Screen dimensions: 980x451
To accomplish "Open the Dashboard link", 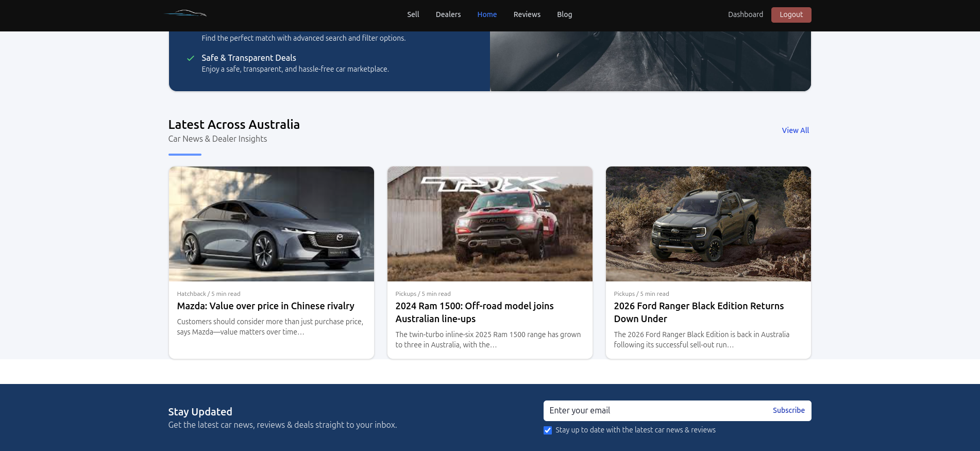I will (746, 14).
